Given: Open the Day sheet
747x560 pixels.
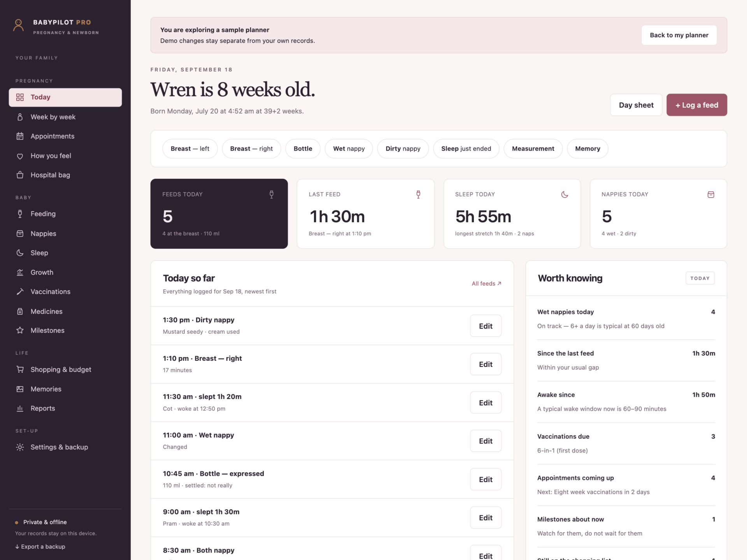Looking at the screenshot, I should tap(636, 105).
